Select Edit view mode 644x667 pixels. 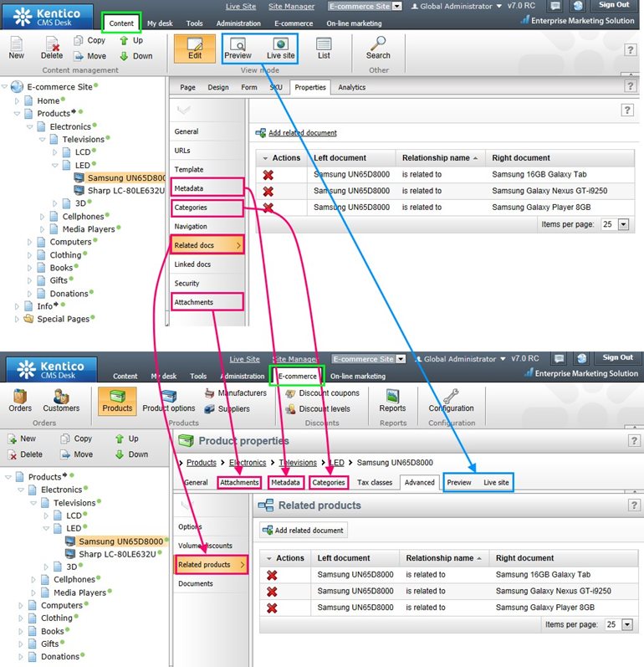pyautogui.click(x=195, y=49)
